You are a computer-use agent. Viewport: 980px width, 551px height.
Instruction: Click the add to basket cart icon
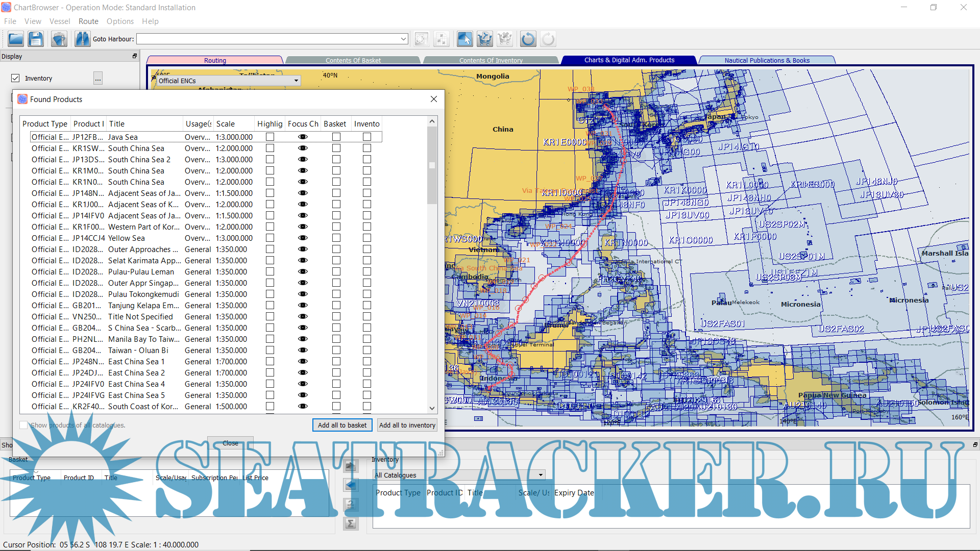484,39
